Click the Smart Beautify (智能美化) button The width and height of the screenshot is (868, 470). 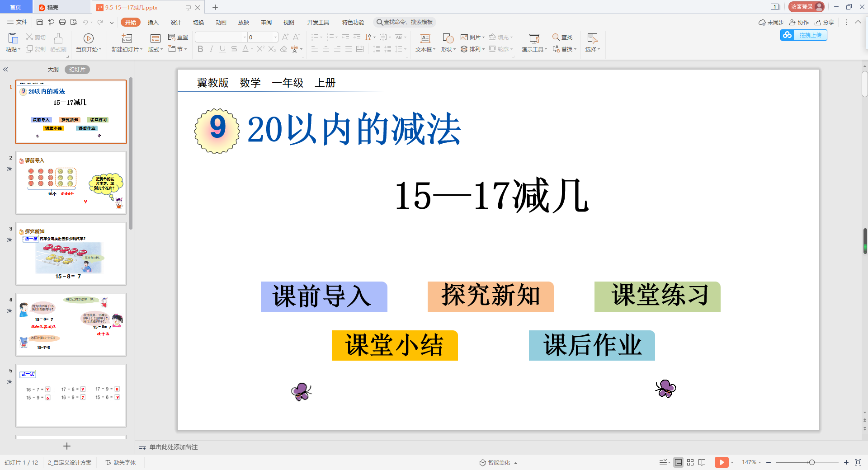tap(498, 462)
